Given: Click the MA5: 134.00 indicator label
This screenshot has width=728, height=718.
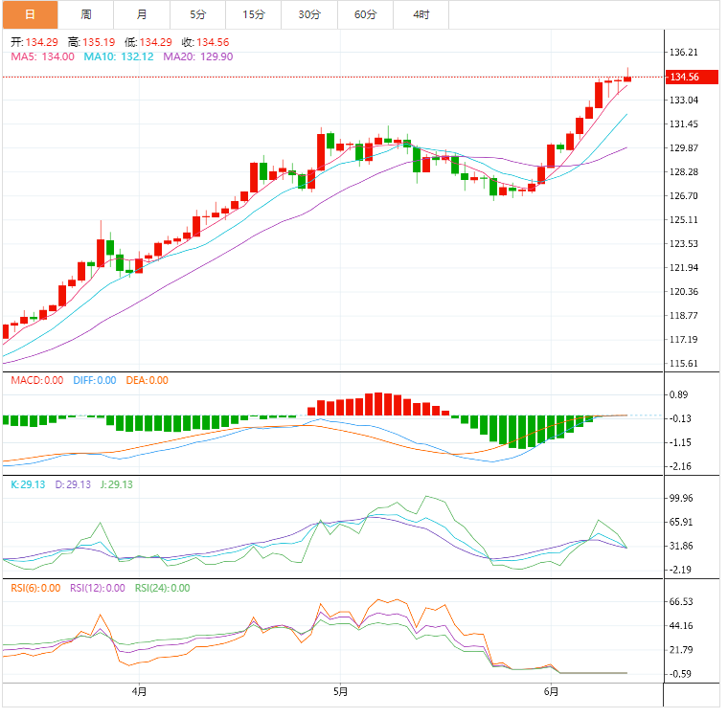Looking at the screenshot, I should tap(42, 56).
